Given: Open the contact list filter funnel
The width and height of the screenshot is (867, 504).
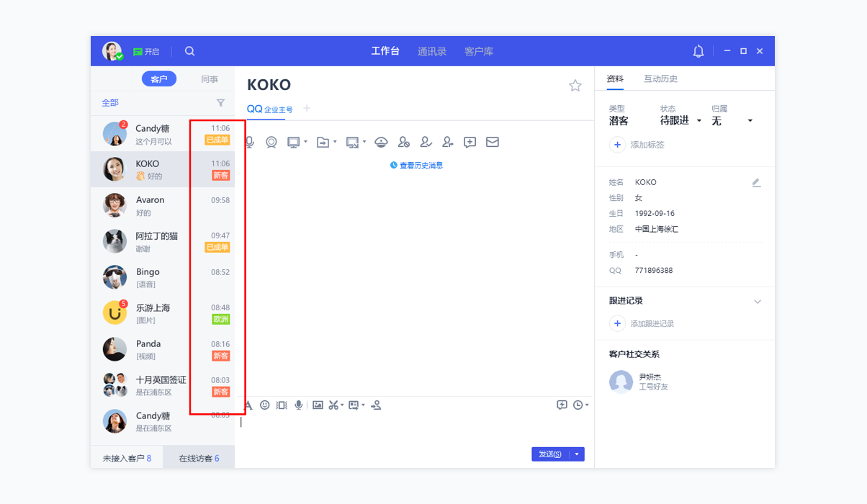Looking at the screenshot, I should 221,103.
